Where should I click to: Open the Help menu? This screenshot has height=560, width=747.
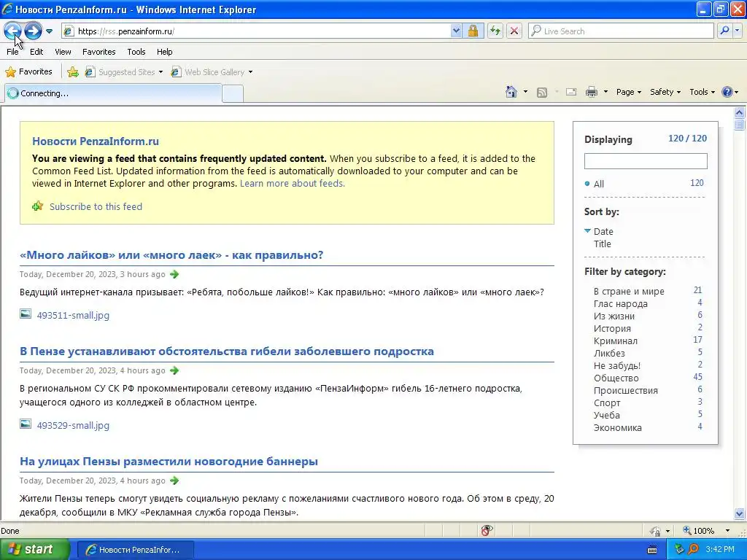tap(164, 52)
